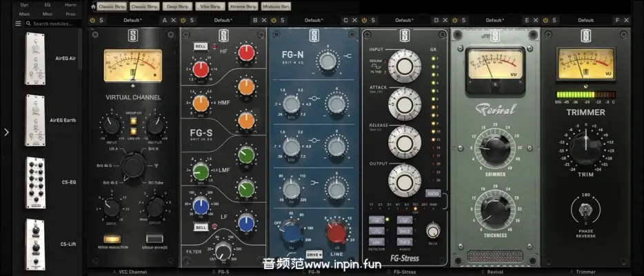Toggle Group Bypass on Virtual Channel
Screen dimensions: 644x276
point(154,239)
